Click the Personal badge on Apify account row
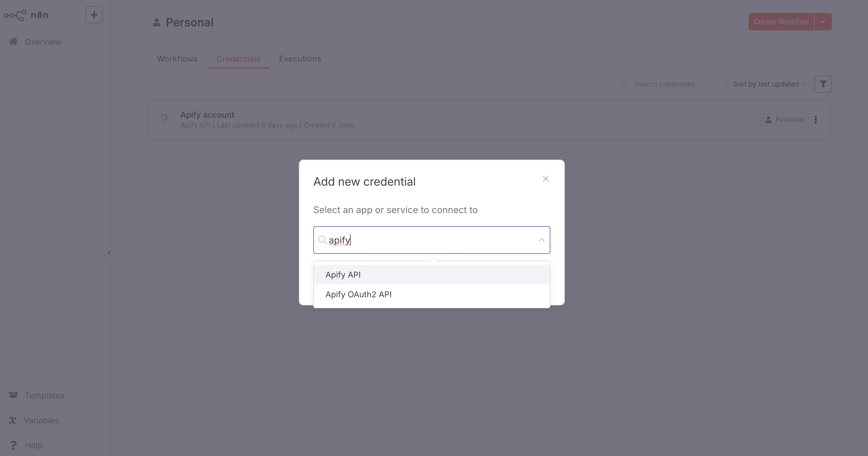 (x=784, y=120)
